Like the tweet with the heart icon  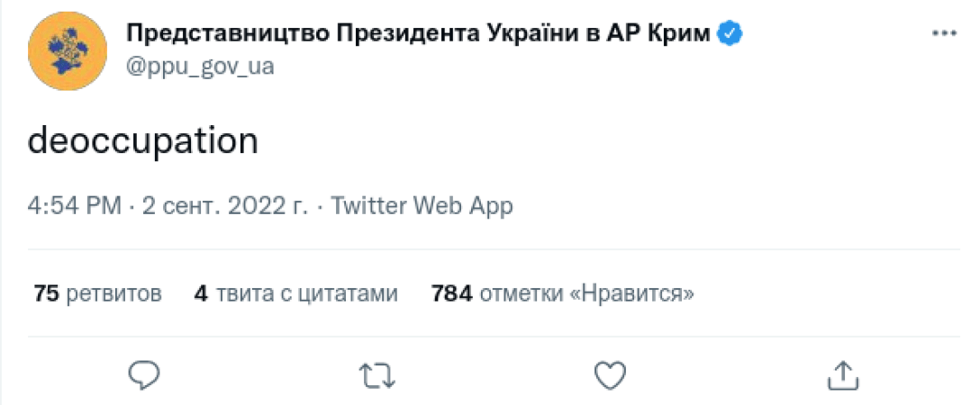tap(610, 374)
